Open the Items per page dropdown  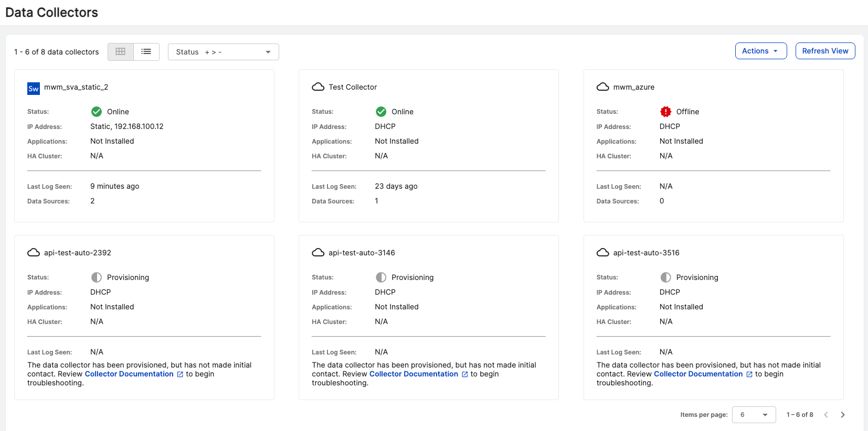pyautogui.click(x=754, y=415)
